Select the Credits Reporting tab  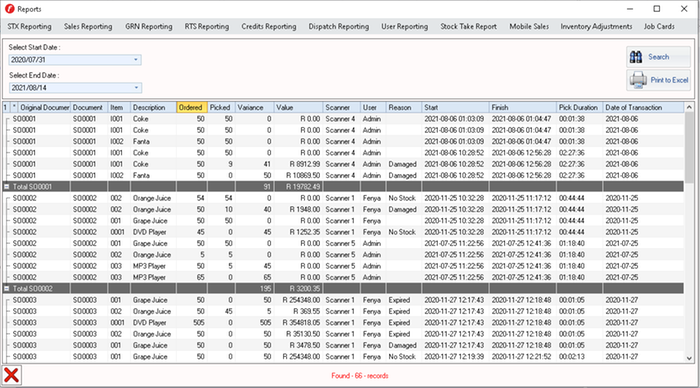pos(269,26)
